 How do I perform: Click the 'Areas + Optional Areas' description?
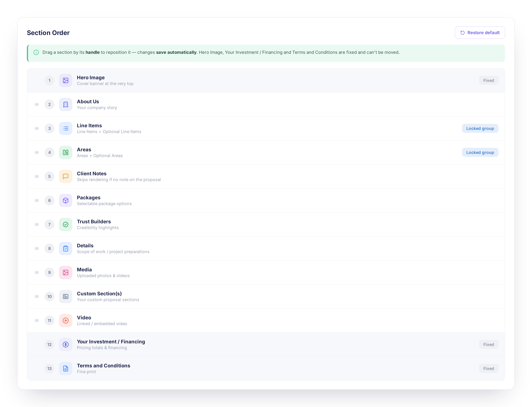point(100,156)
